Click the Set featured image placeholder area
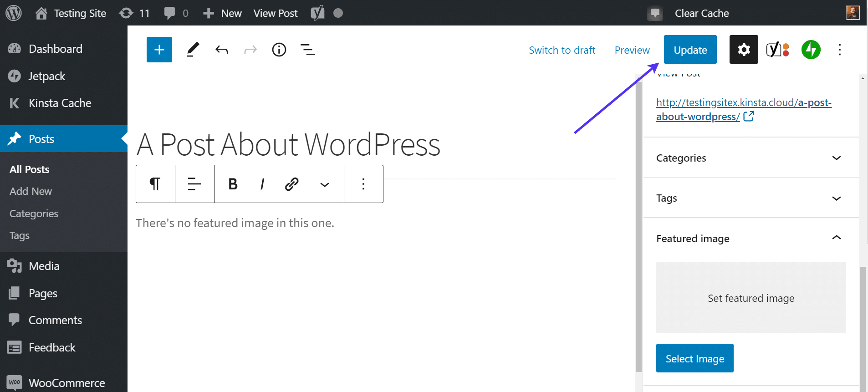Viewport: 868px width, 392px height. pyautogui.click(x=751, y=298)
